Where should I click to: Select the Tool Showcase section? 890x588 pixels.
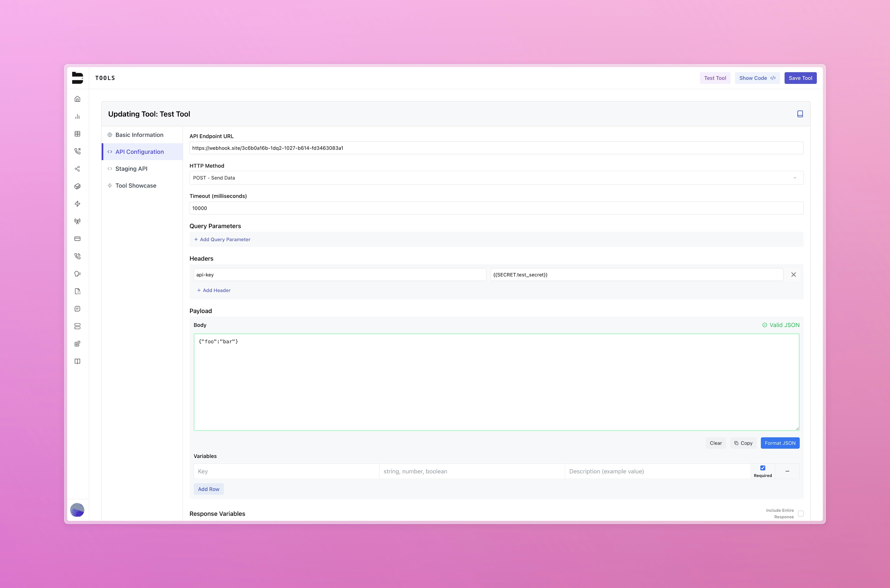(x=136, y=186)
